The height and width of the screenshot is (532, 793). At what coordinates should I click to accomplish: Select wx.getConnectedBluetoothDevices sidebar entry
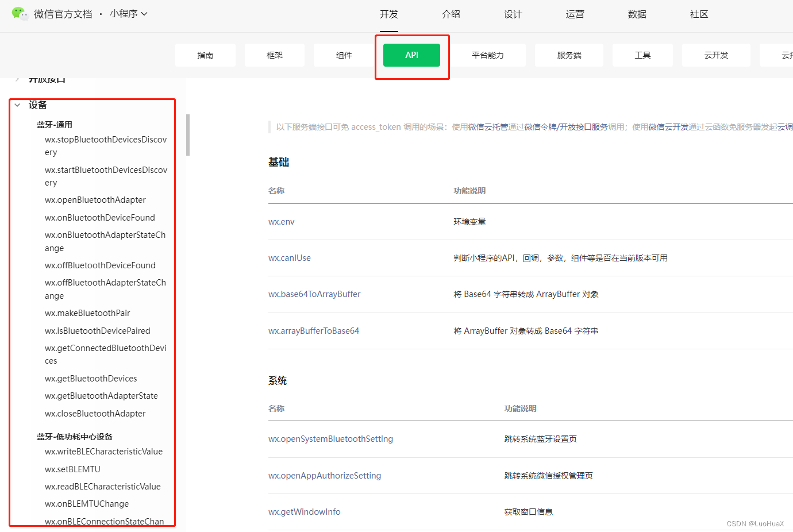point(106,354)
